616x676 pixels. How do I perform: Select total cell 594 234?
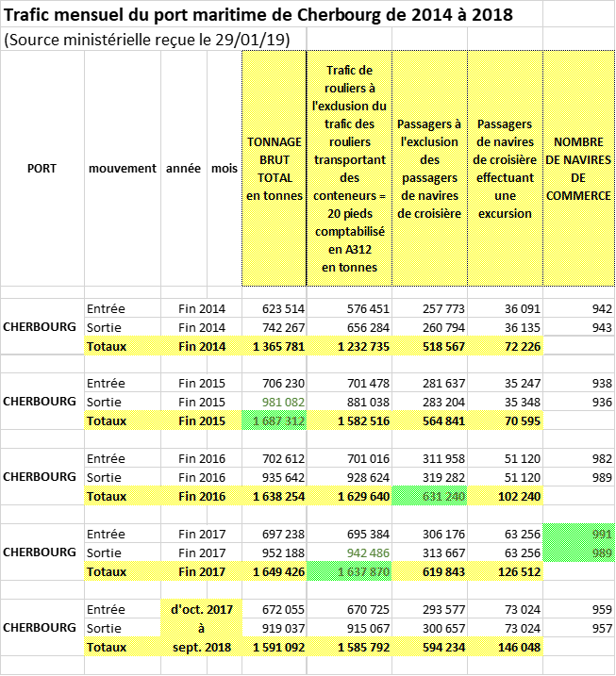point(429,647)
